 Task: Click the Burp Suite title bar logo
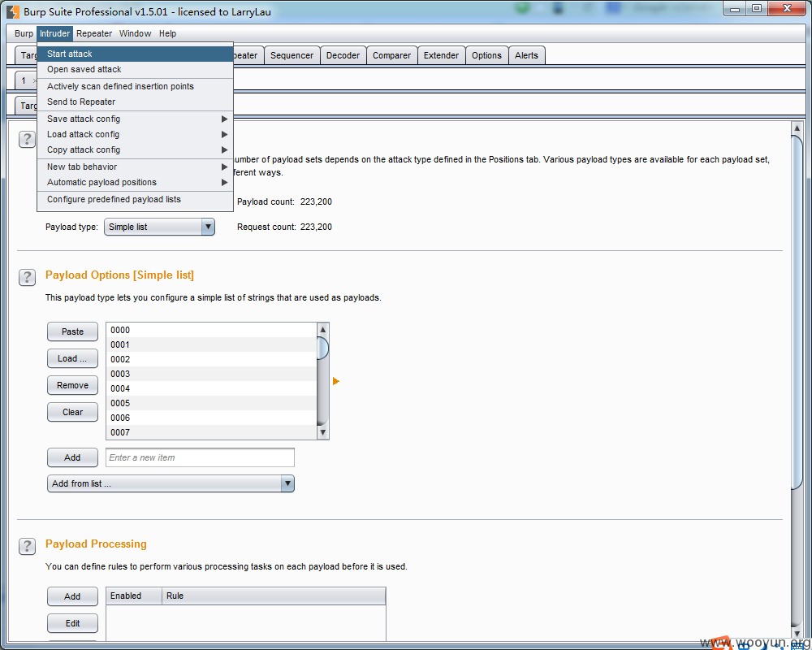[x=12, y=11]
